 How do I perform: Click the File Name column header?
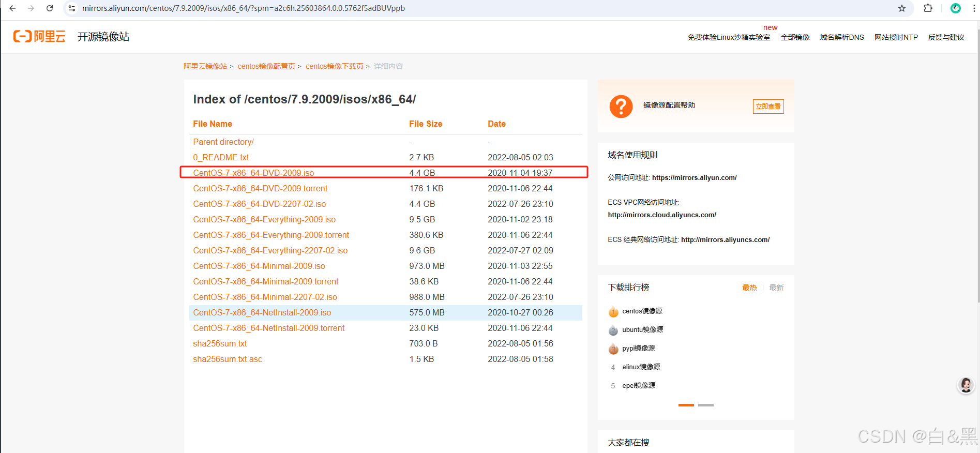213,124
